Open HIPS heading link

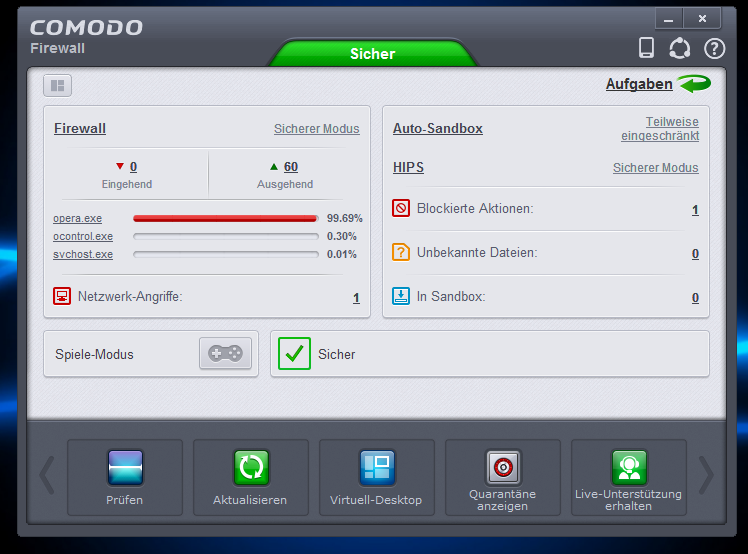(408, 167)
